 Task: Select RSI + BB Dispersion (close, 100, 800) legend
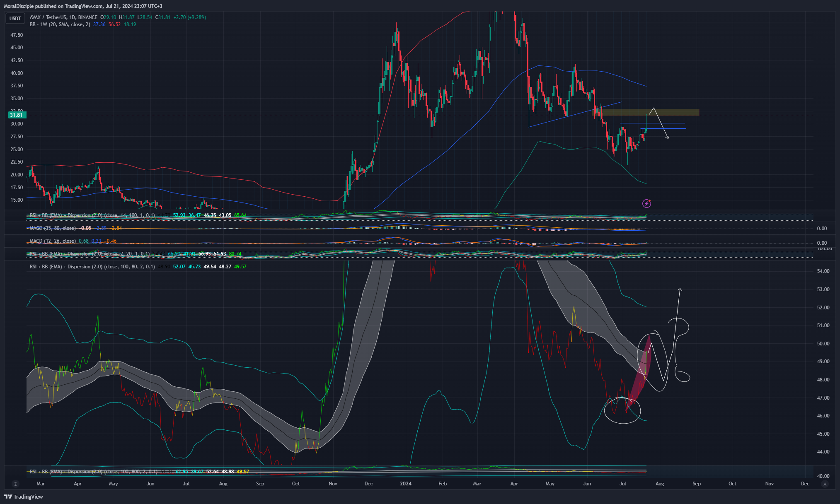[94, 472]
